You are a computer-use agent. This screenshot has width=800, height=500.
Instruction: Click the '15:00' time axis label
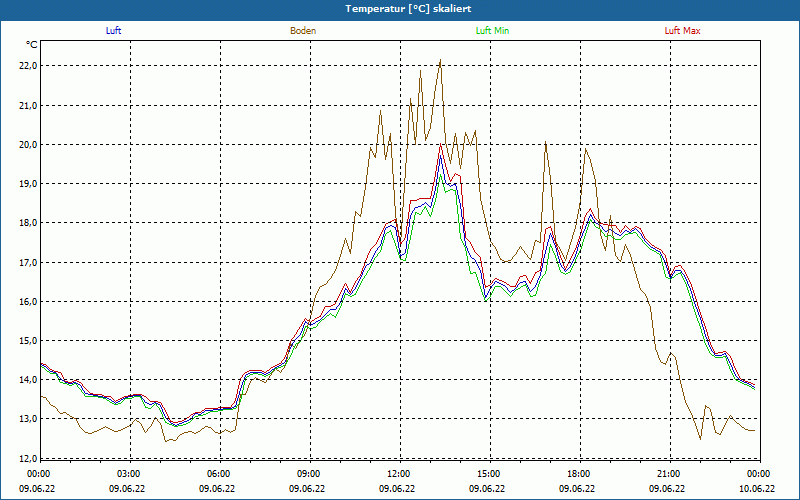point(488,474)
